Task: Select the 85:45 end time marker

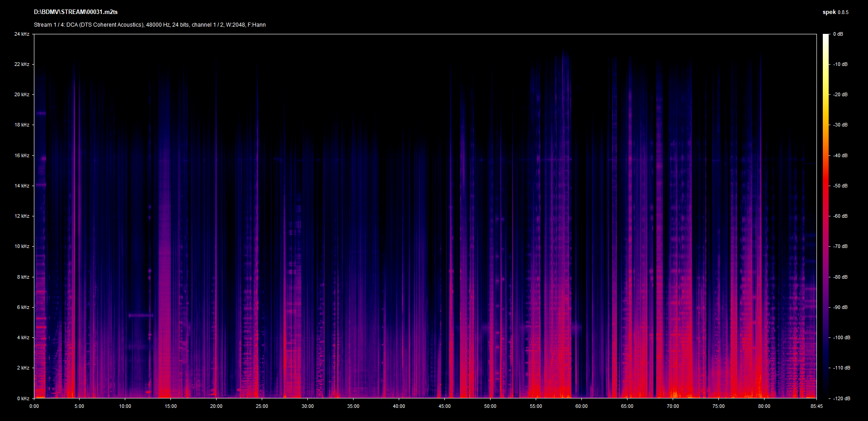Action: [x=816, y=406]
